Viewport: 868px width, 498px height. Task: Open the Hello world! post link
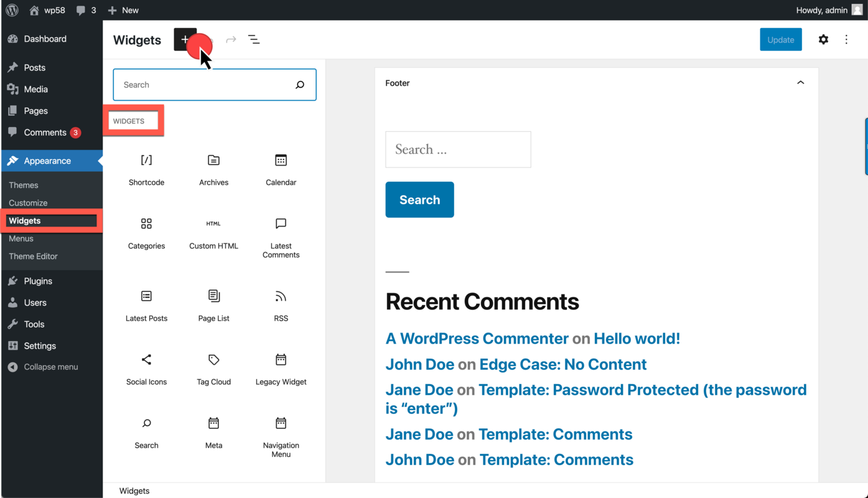(x=636, y=338)
